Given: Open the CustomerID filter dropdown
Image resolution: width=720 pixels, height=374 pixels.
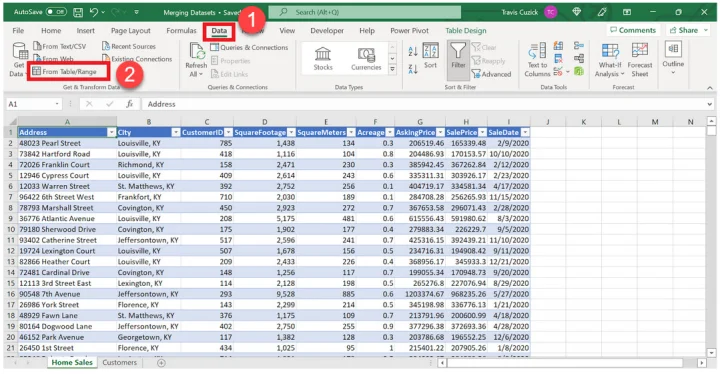Looking at the screenshot, I should [x=228, y=132].
